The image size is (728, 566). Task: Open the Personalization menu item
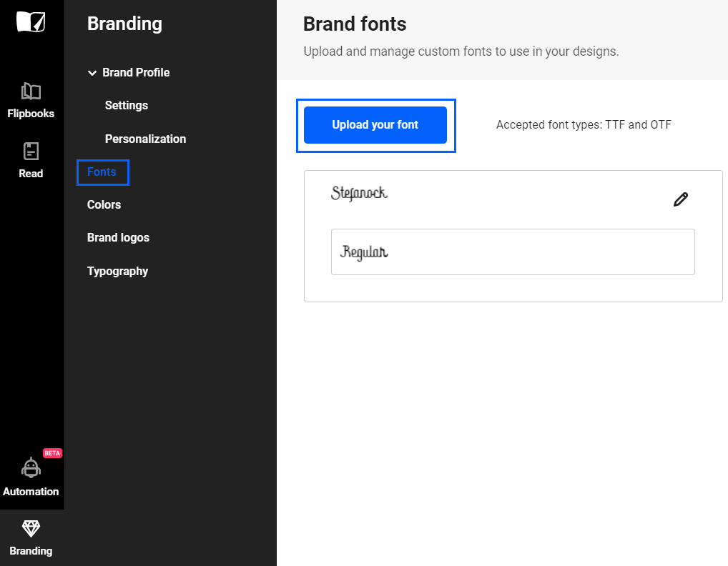(x=145, y=139)
